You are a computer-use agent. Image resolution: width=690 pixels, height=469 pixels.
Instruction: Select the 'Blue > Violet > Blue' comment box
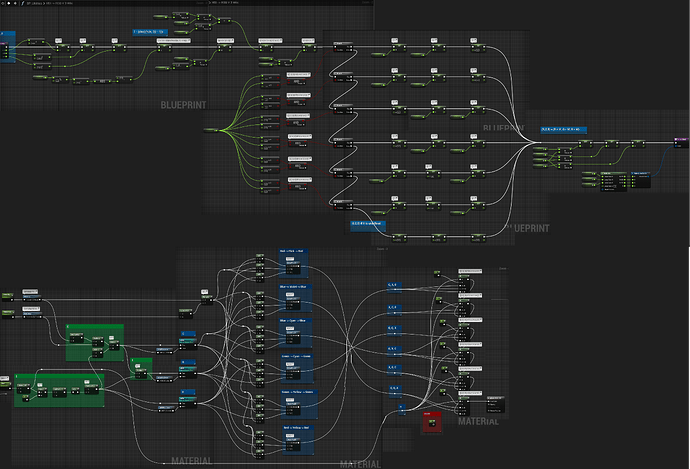point(296,298)
